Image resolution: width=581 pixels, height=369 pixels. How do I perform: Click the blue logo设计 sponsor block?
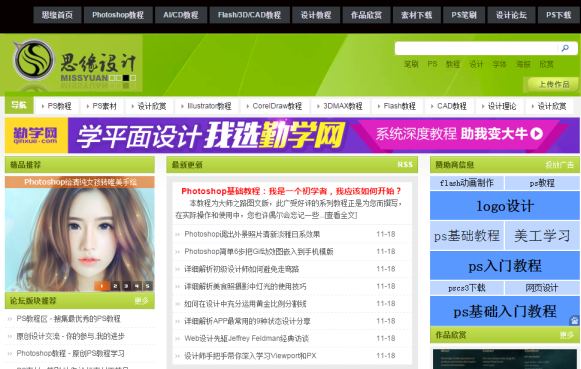(x=505, y=206)
